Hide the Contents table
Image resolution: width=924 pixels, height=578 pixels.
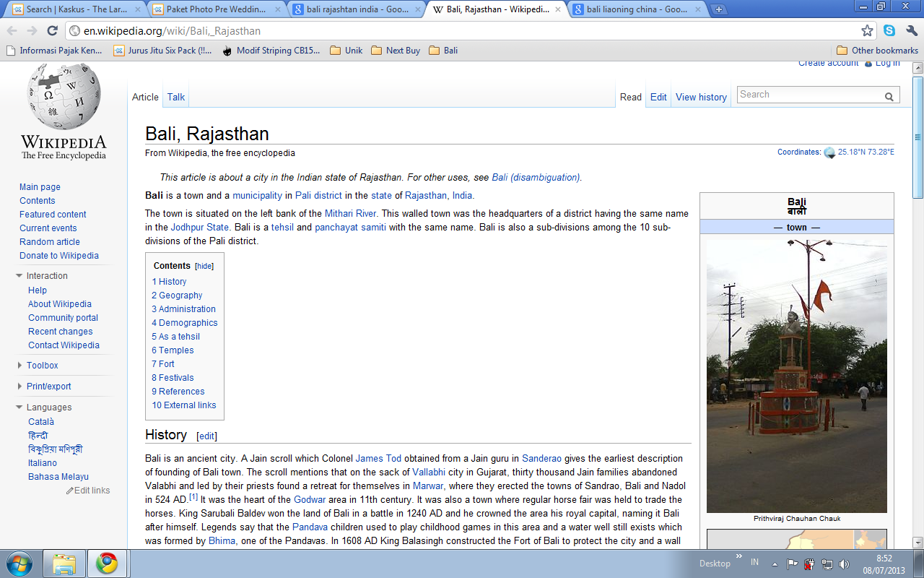[x=205, y=266]
